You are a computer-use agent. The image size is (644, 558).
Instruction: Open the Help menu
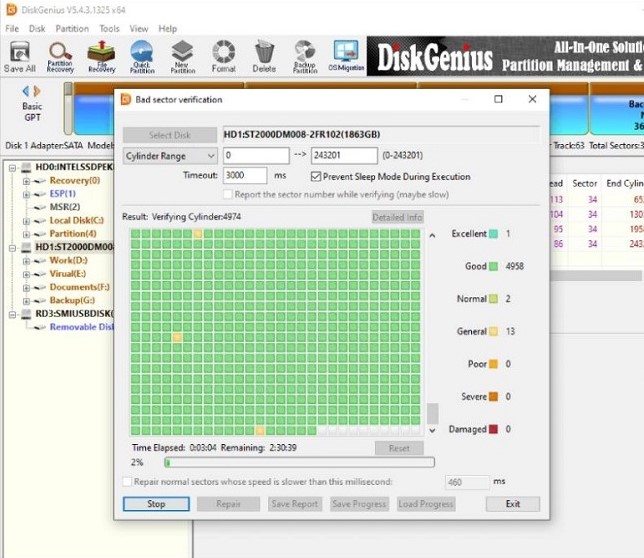[168, 29]
